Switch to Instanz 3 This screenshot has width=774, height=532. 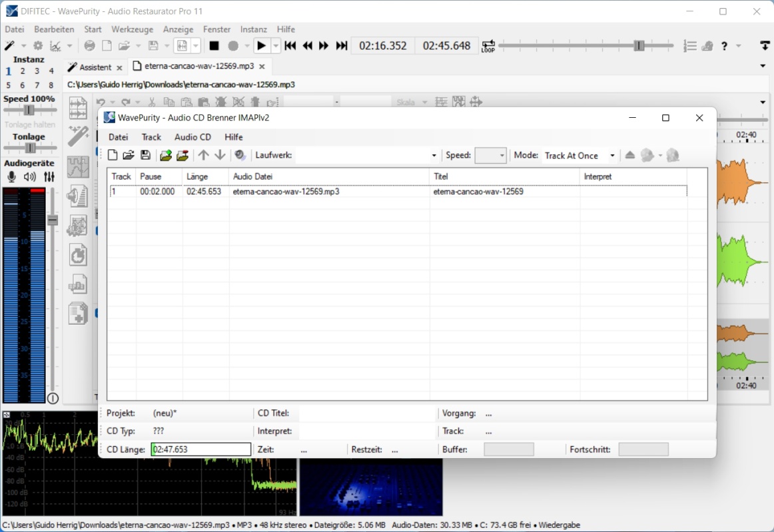point(37,71)
